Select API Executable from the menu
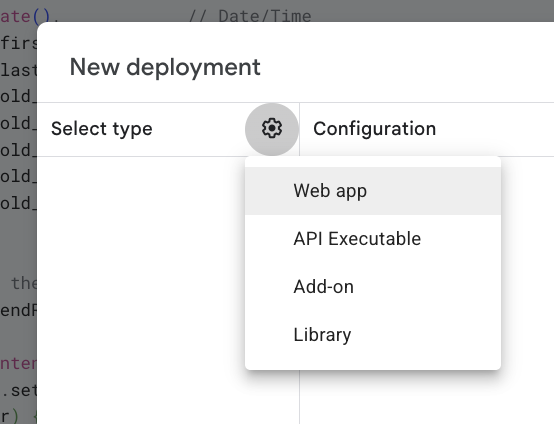The width and height of the screenshot is (554, 424). click(373, 239)
